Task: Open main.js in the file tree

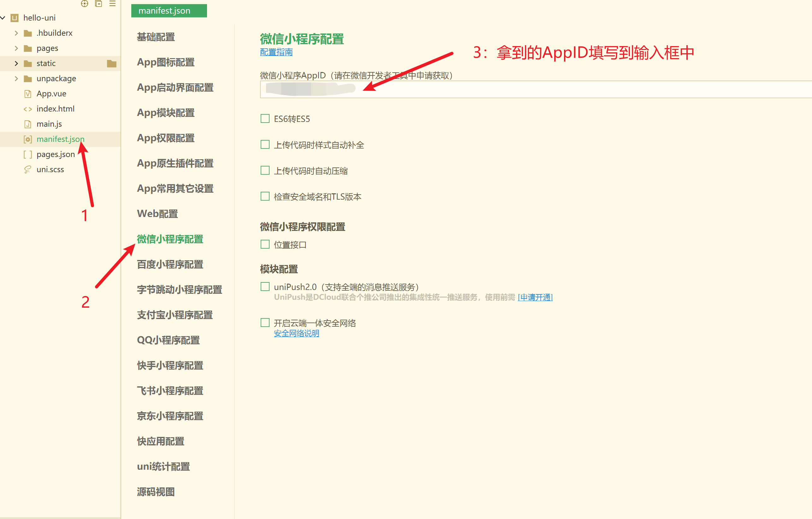Action: pyautogui.click(x=49, y=124)
